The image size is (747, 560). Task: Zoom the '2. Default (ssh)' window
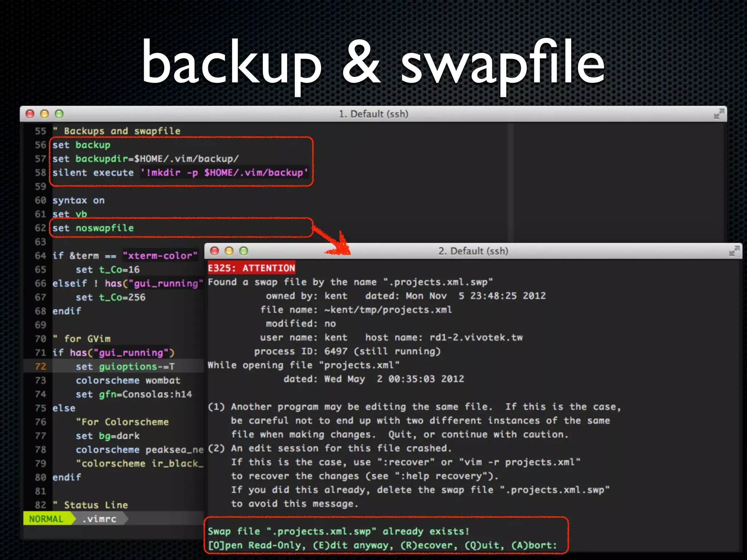pos(244,251)
